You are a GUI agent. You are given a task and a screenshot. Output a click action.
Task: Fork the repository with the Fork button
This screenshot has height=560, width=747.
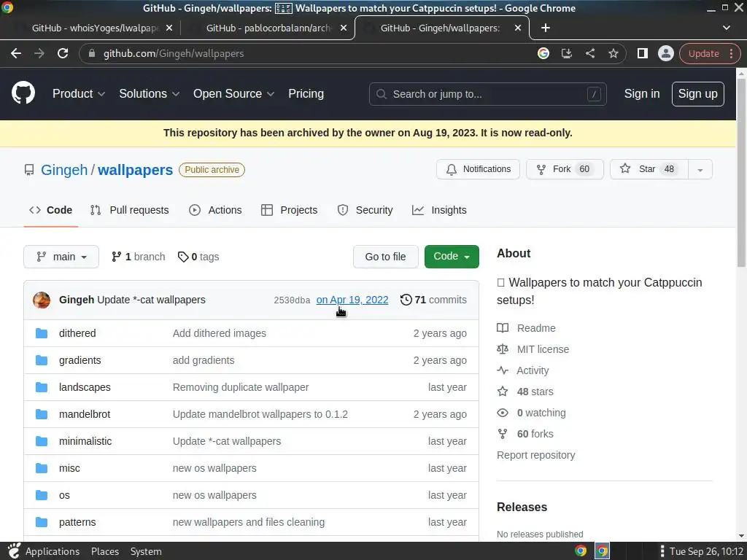pyautogui.click(x=565, y=169)
